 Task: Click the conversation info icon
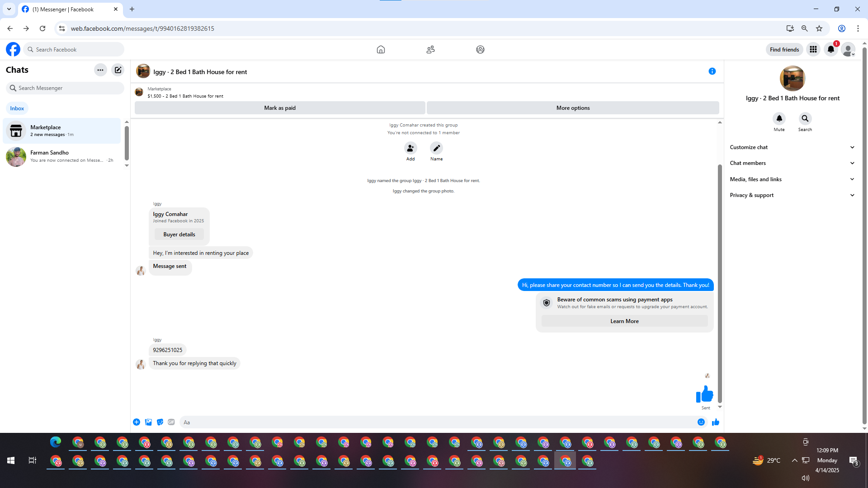[x=712, y=71]
